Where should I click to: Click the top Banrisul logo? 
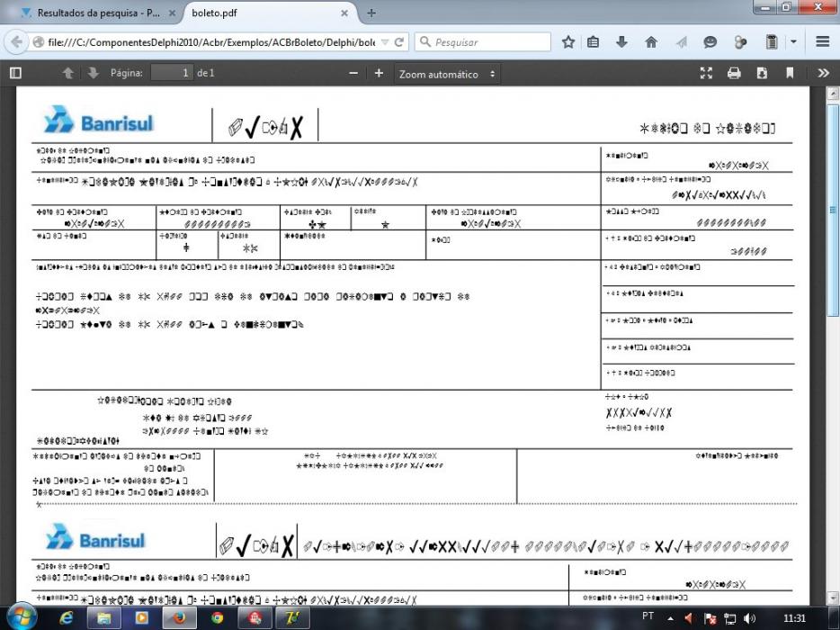click(x=99, y=120)
